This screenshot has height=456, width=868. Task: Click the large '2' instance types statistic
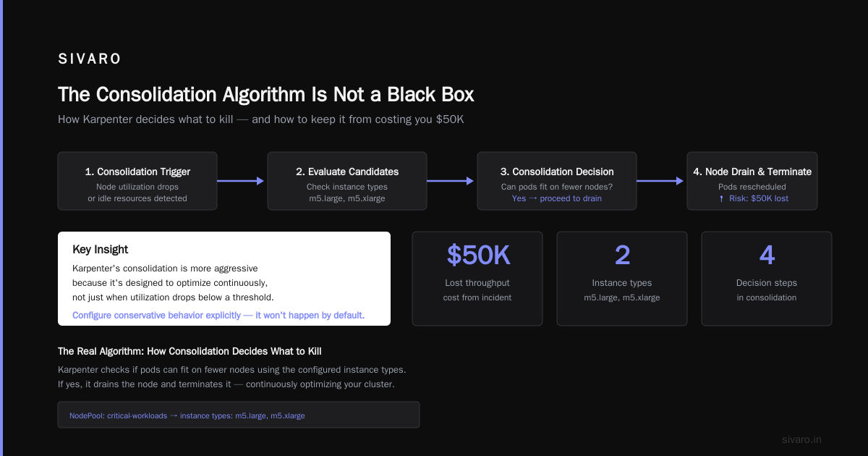[622, 256]
